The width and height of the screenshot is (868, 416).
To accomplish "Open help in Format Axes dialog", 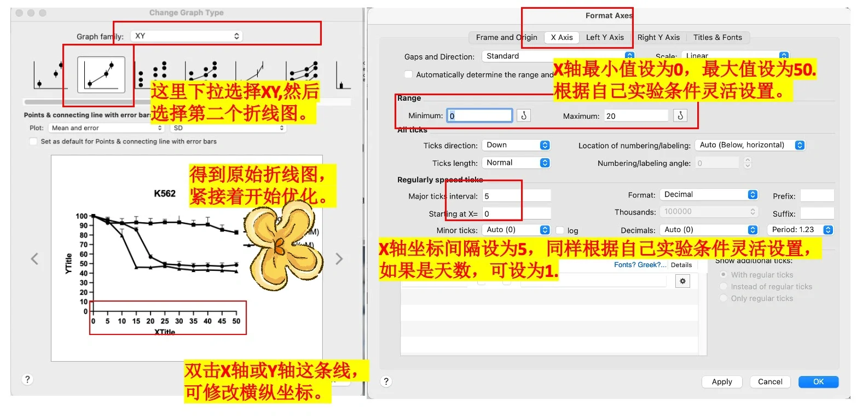I will pyautogui.click(x=386, y=382).
